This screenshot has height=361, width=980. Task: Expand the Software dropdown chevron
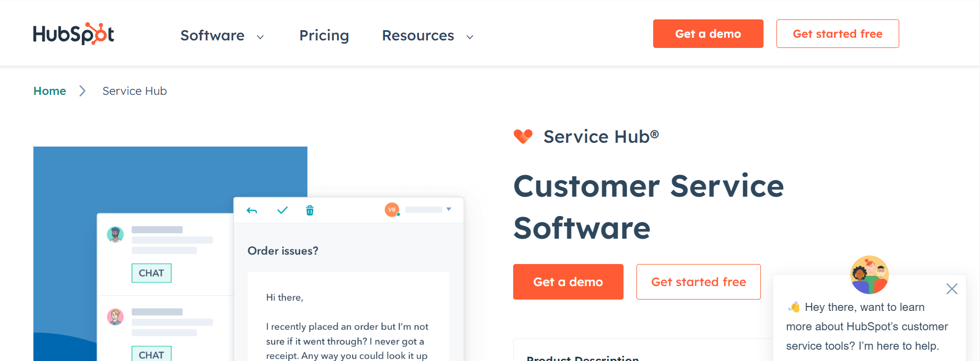260,37
